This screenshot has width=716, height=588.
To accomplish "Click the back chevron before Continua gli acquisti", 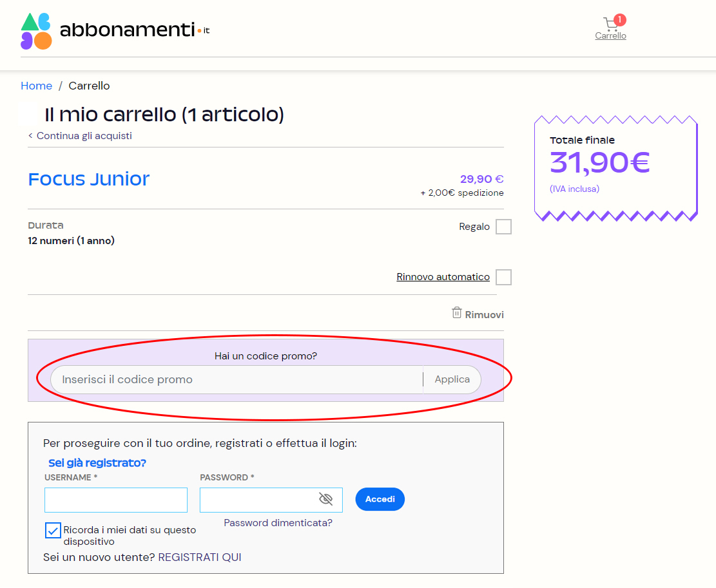I will 30,136.
